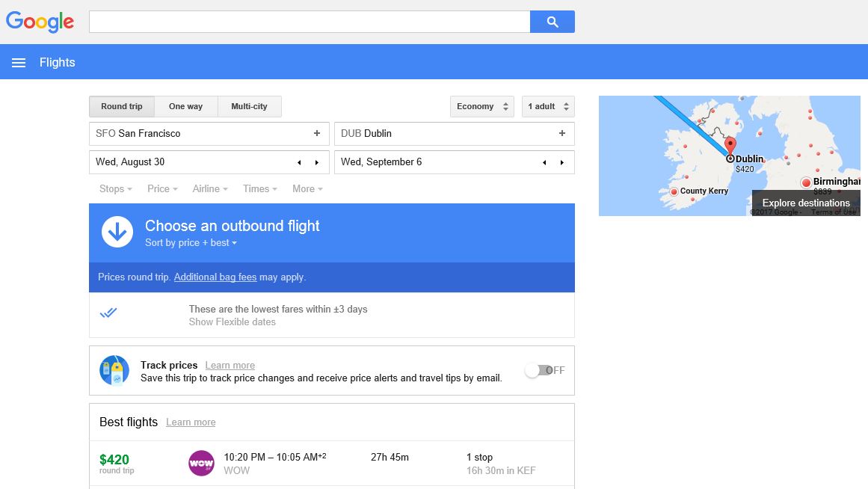This screenshot has width=868, height=489.
Task: Go to previous departure date arrow
Action: coord(299,162)
